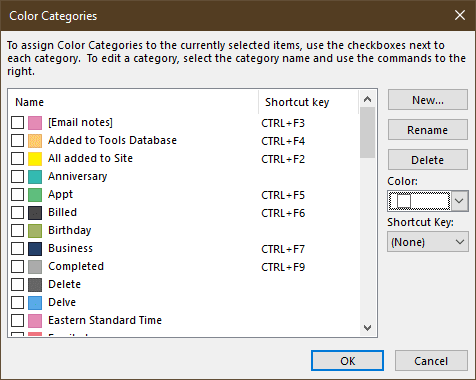Screen dimensions: 476x380
Task: Click the dark swatch beside Billed
Action: (35, 213)
